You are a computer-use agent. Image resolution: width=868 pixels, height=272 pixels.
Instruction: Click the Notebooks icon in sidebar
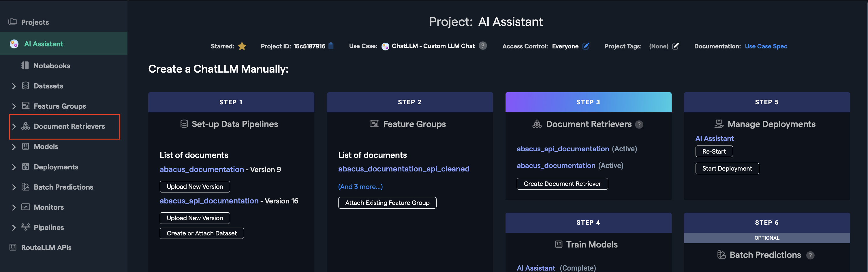click(25, 66)
